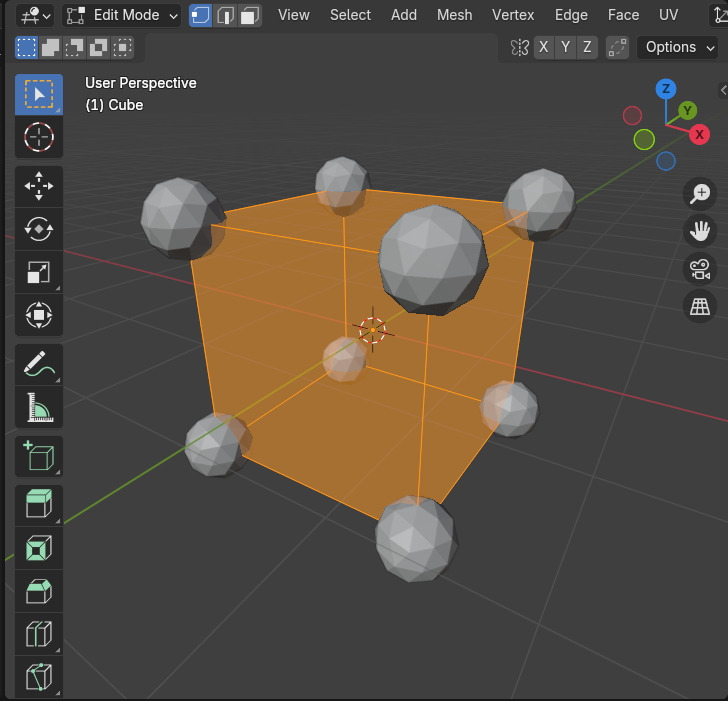Viewport: 728px width, 701px height.
Task: Click the negative Z axis gizmo circle
Action: [x=666, y=161]
